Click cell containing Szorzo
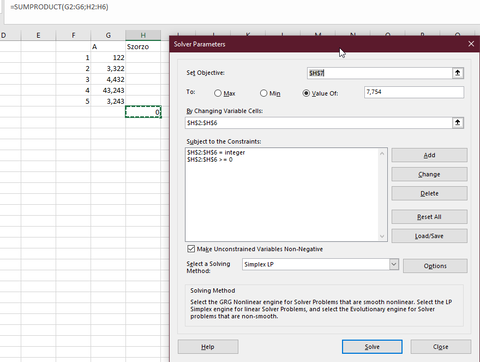Screen dimensions: 480x362 pos(143,47)
